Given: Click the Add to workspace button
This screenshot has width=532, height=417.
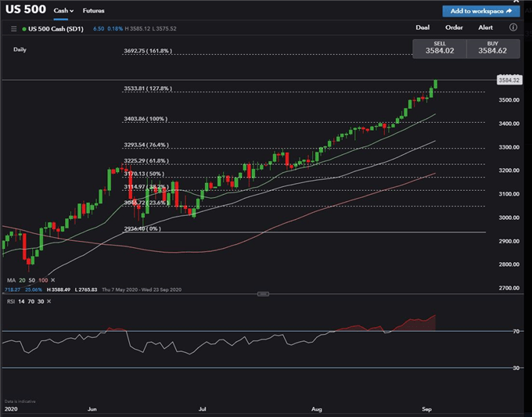Looking at the screenshot, I should point(481,11).
